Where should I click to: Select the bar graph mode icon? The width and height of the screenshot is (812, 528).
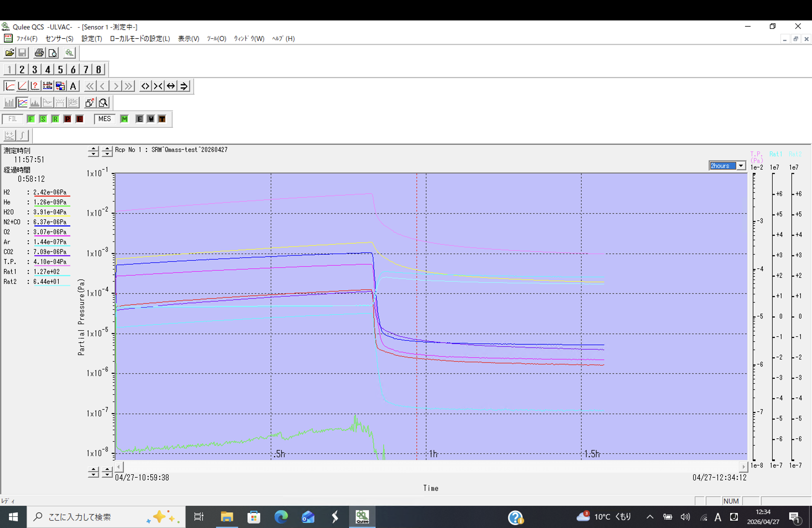click(10, 103)
